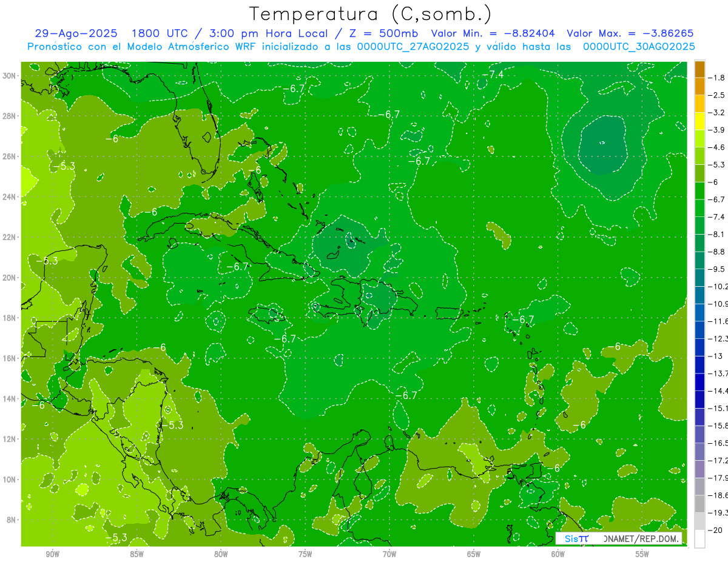Click the pressure level "Z = 500mb"

tap(380, 33)
